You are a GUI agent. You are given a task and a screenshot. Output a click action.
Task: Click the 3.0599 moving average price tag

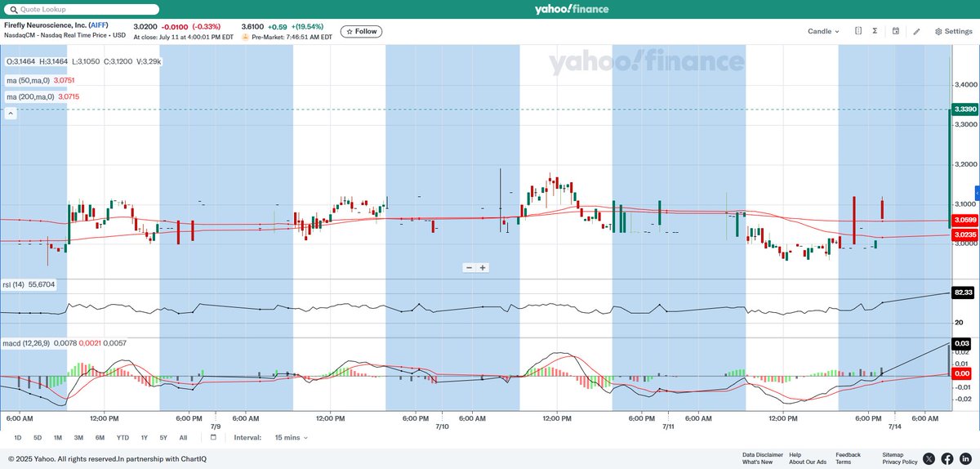tap(964, 220)
